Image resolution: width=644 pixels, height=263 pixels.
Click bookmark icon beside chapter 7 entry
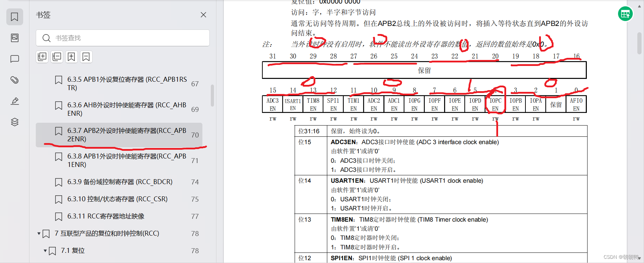(46, 234)
